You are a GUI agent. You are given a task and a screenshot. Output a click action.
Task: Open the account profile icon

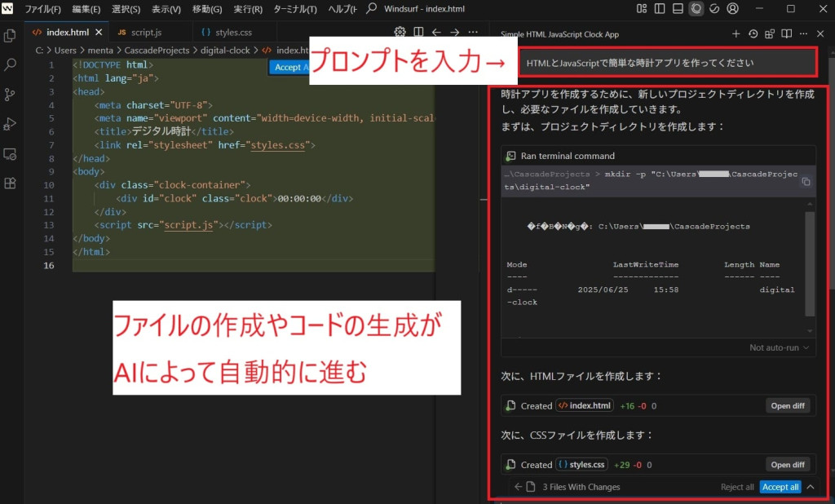733,8
